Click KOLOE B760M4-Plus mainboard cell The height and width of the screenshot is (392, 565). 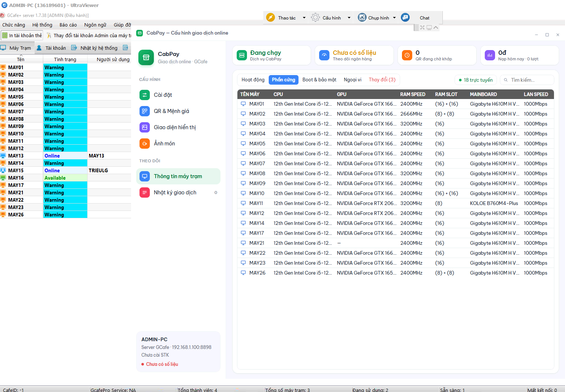pos(494,203)
